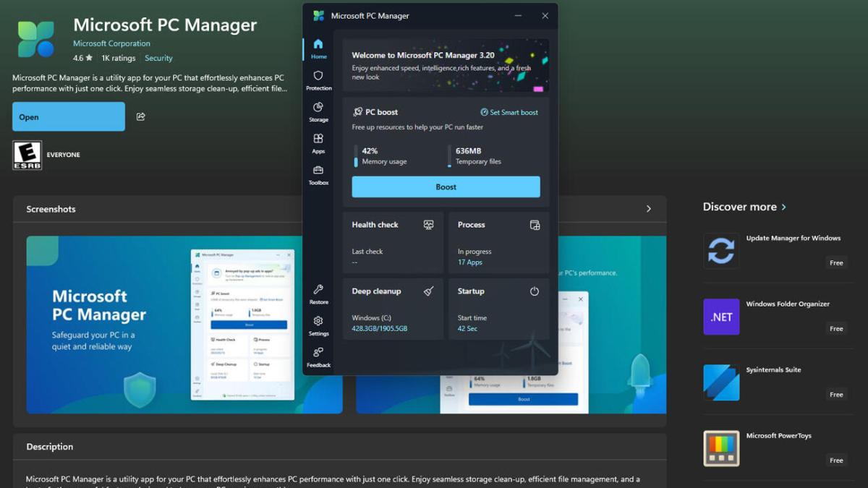Click the Windows Folder Organizer .NET icon

pos(721,317)
